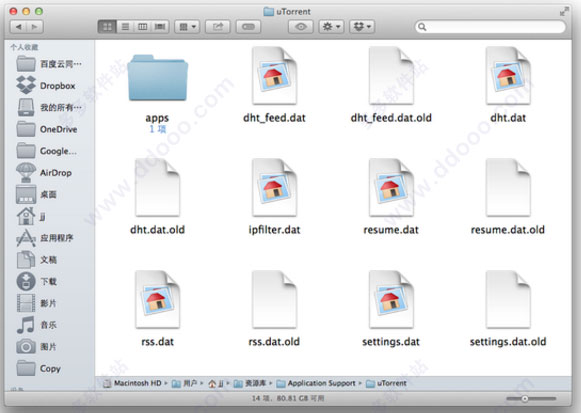Click the Share toolbar button
581x413 pixels.
click(218, 27)
